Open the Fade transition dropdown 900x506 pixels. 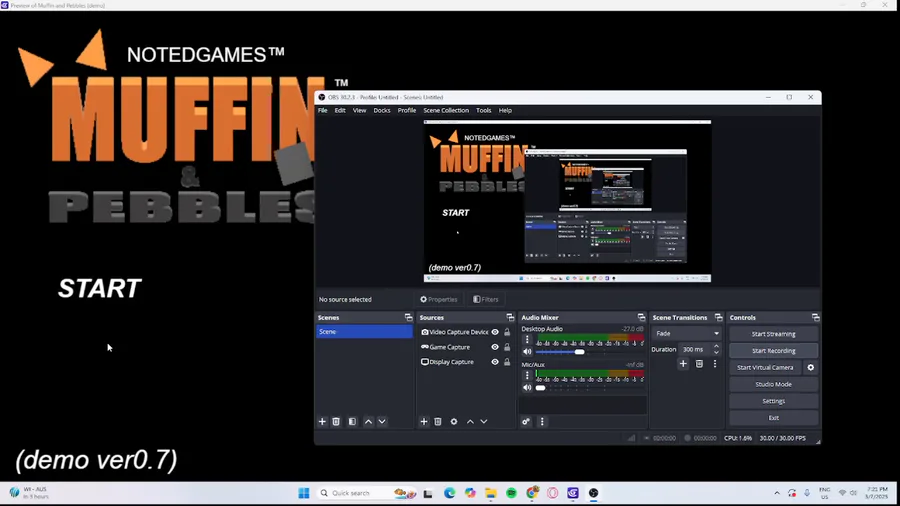pyautogui.click(x=686, y=333)
